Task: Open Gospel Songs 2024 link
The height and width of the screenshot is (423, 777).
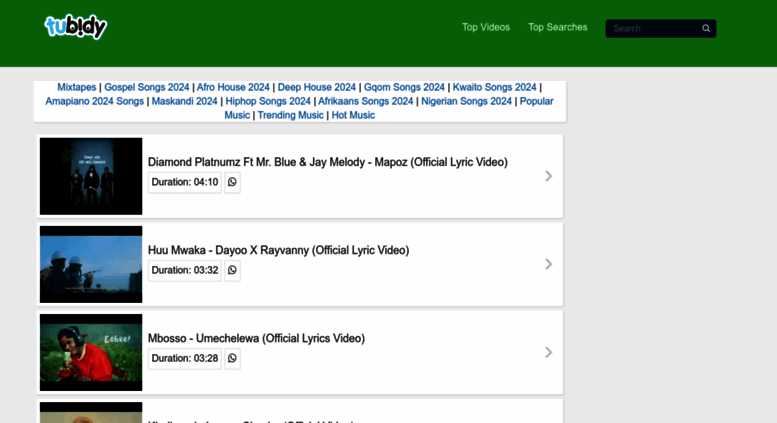Action: [147, 87]
